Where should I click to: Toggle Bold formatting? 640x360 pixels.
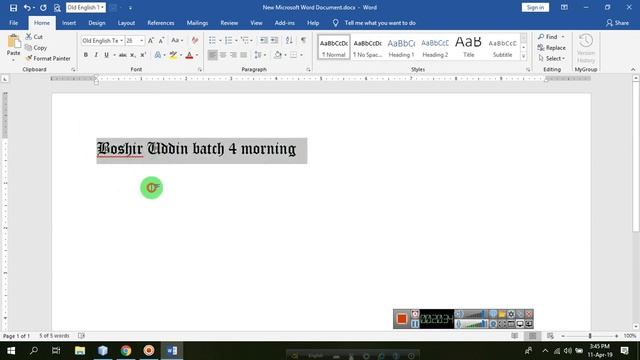pyautogui.click(x=86, y=55)
